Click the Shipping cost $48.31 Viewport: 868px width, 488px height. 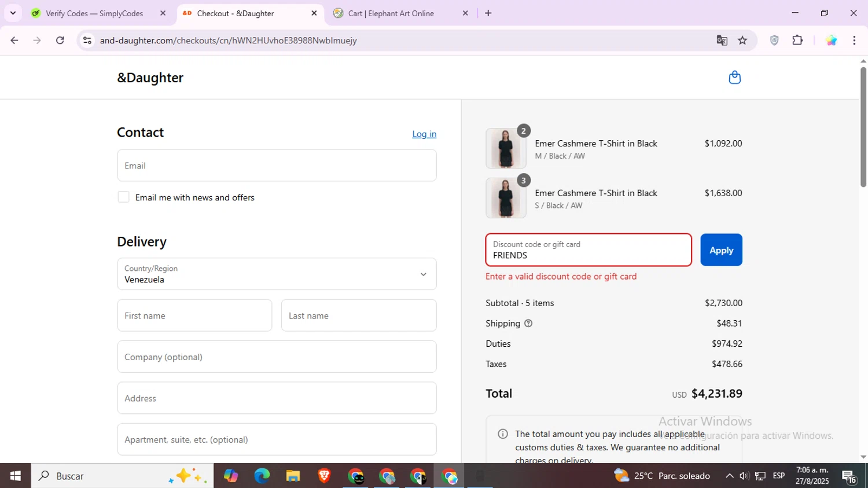pyautogui.click(x=729, y=323)
